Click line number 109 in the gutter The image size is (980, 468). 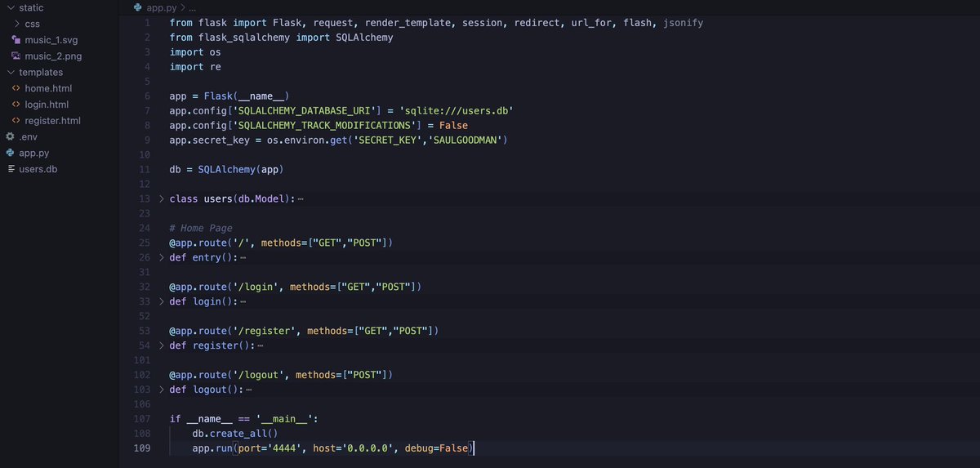pyautogui.click(x=142, y=448)
